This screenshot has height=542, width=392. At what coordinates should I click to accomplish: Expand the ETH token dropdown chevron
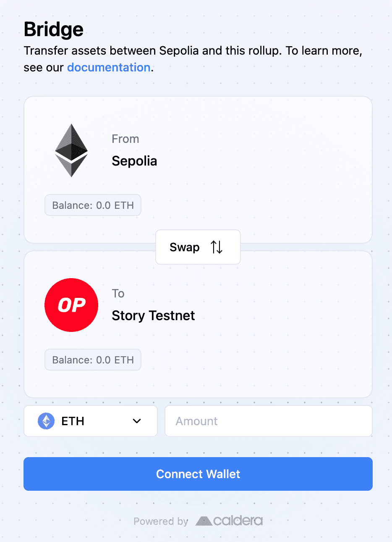click(x=137, y=421)
